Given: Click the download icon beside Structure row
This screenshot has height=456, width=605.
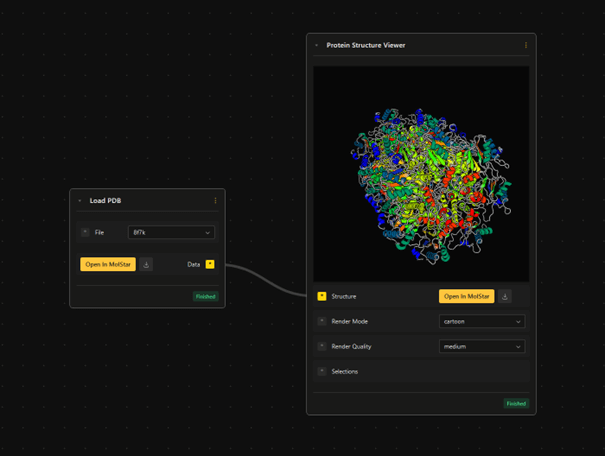Looking at the screenshot, I should click(x=505, y=297).
